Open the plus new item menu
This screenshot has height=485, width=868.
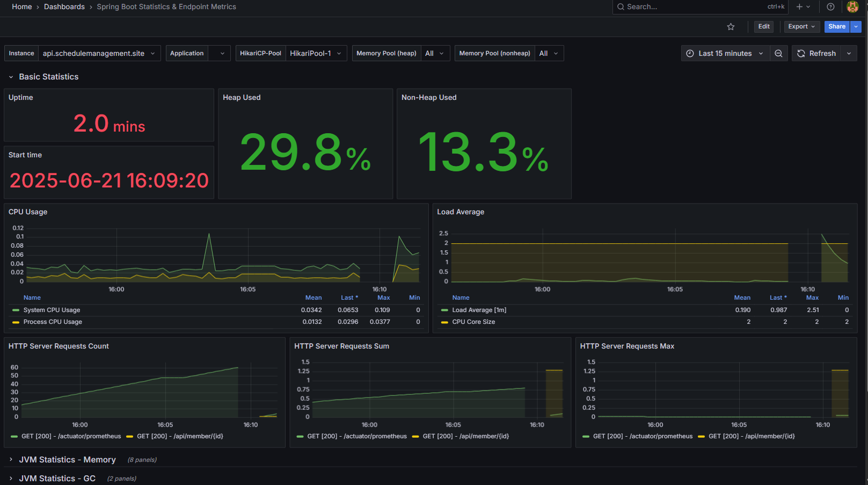tap(803, 7)
